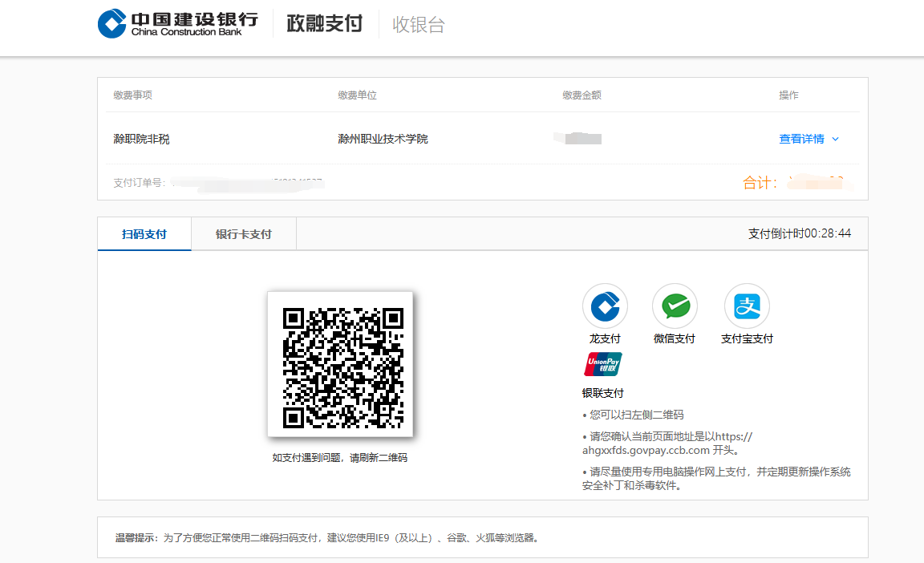Viewport: 924px width, 563px height.
Task: Click the 收银台 header text
Action: (x=418, y=25)
